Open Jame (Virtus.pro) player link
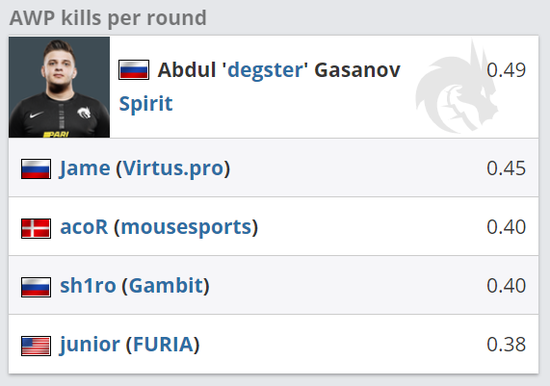Screen dimensions: 550x386 coord(145,168)
